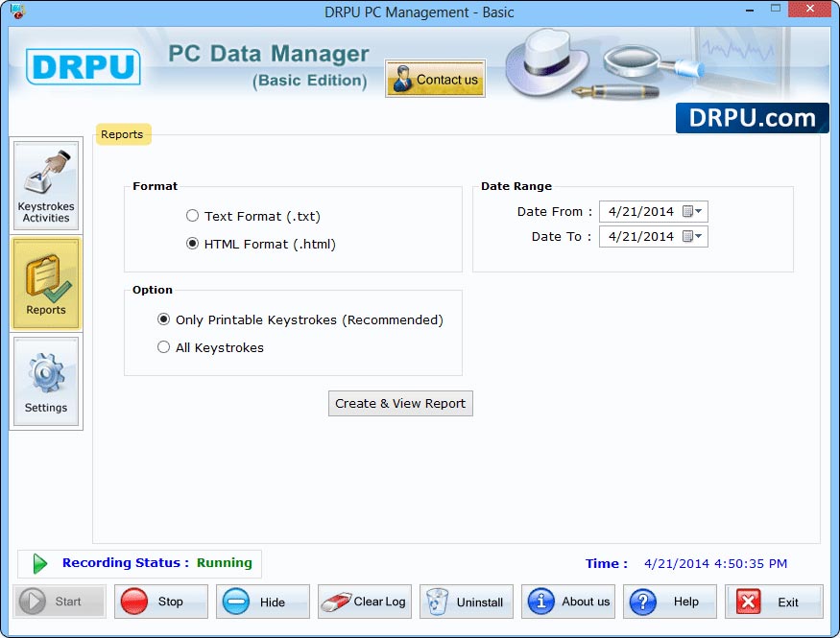
Task: Click the Contact us button
Action: (x=436, y=79)
